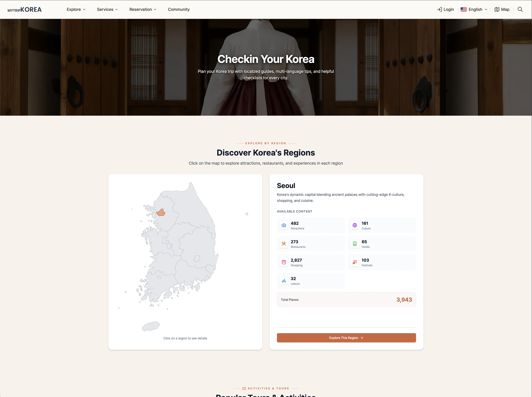
Task: Open the Login page
Action: pos(446,9)
